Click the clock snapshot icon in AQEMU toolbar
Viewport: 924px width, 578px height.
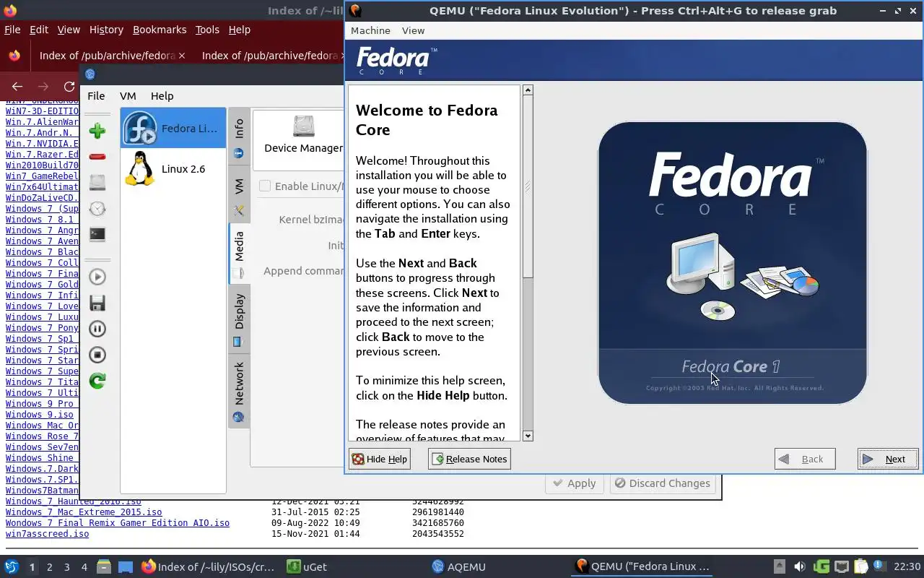pyautogui.click(x=97, y=209)
